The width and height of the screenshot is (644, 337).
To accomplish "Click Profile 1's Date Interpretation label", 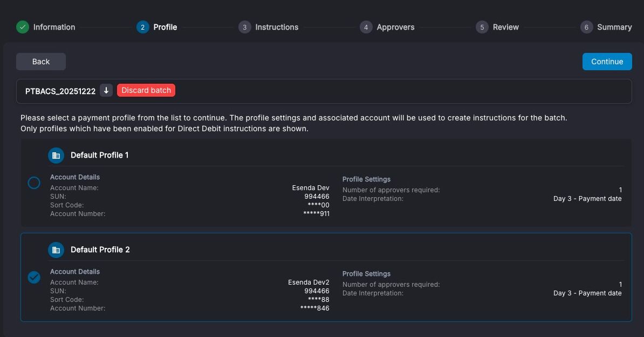I will tap(373, 199).
